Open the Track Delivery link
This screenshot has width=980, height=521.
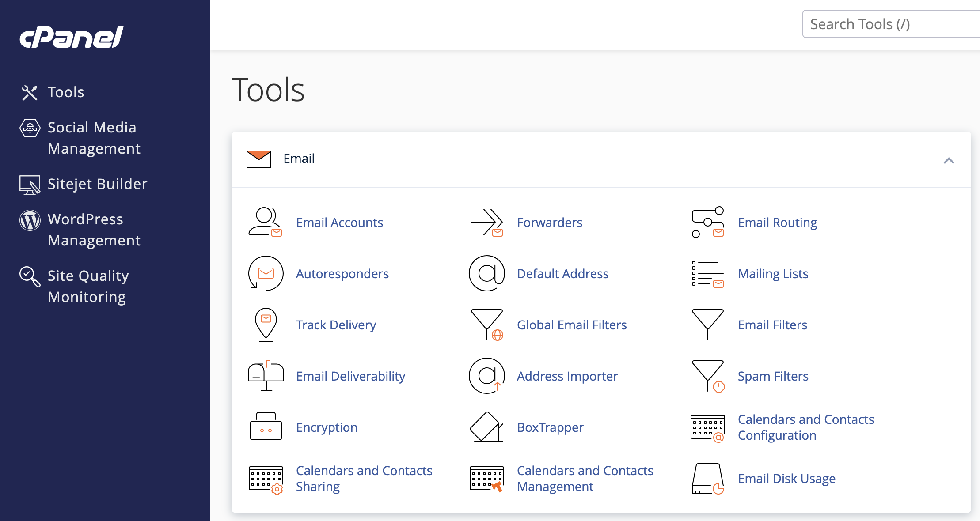(336, 325)
